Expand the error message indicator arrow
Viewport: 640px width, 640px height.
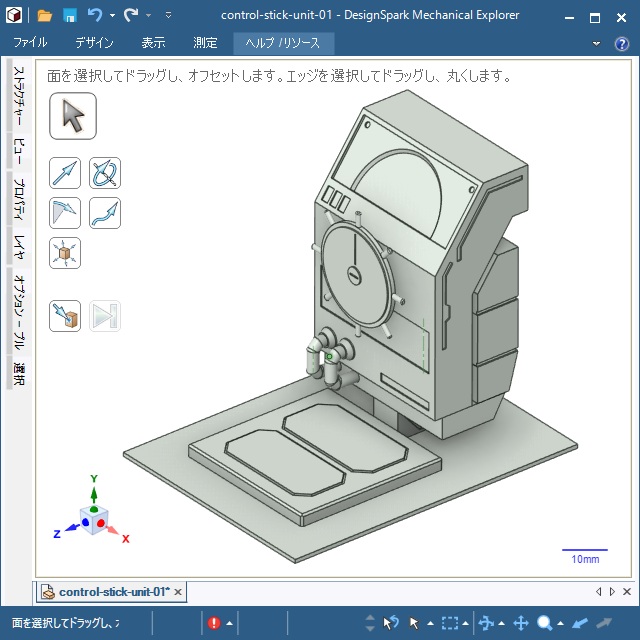229,623
